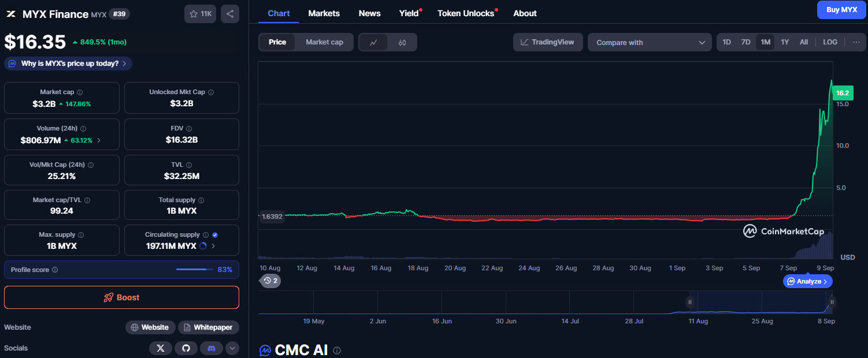Click the $16.35 price text
The height and width of the screenshot is (358, 868).
point(35,42)
